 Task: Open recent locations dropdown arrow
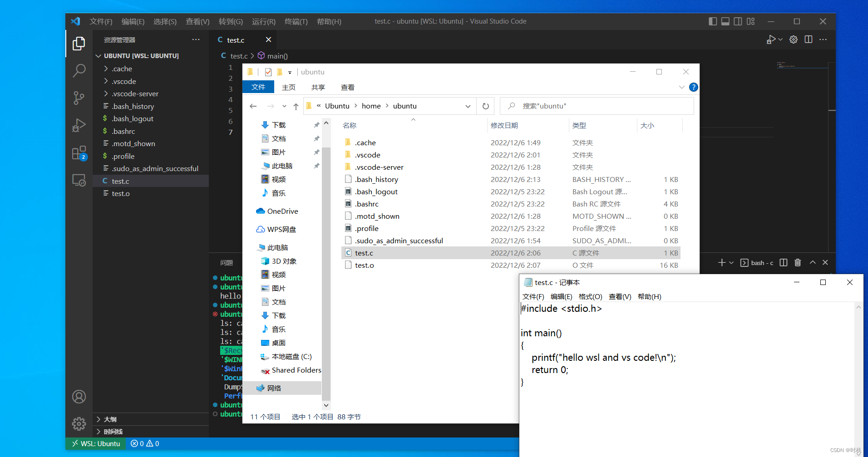284,106
